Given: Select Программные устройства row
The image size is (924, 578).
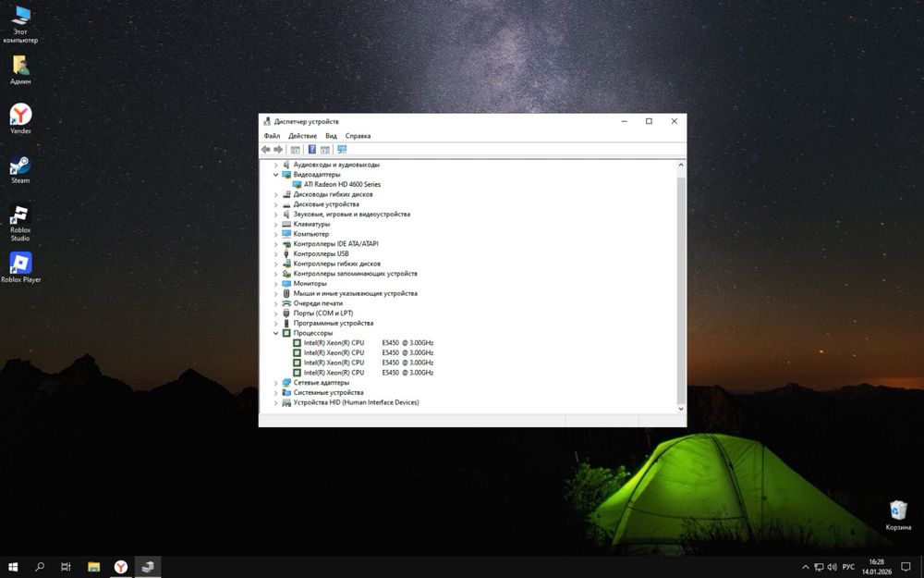Looking at the screenshot, I should pyautogui.click(x=334, y=323).
